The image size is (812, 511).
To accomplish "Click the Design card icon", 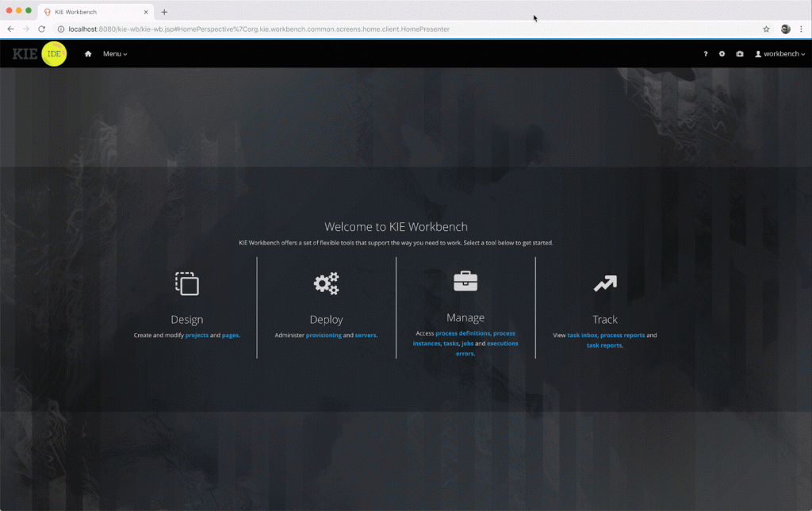I will coord(187,283).
